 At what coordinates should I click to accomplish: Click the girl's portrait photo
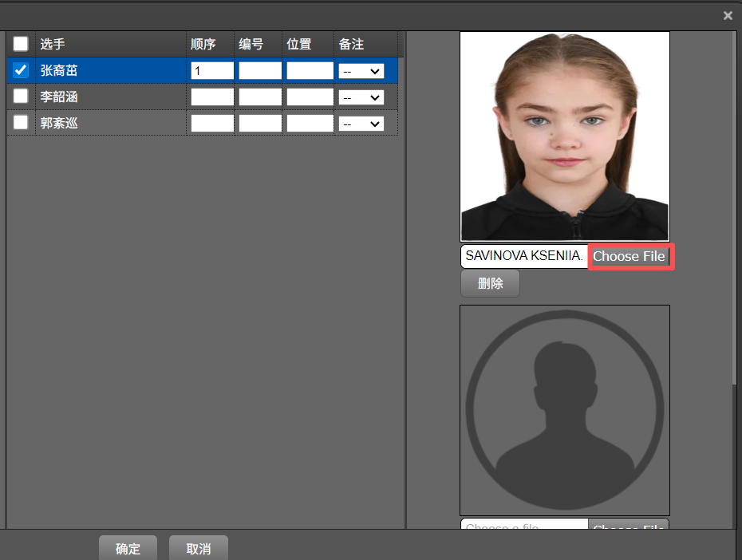tap(564, 136)
